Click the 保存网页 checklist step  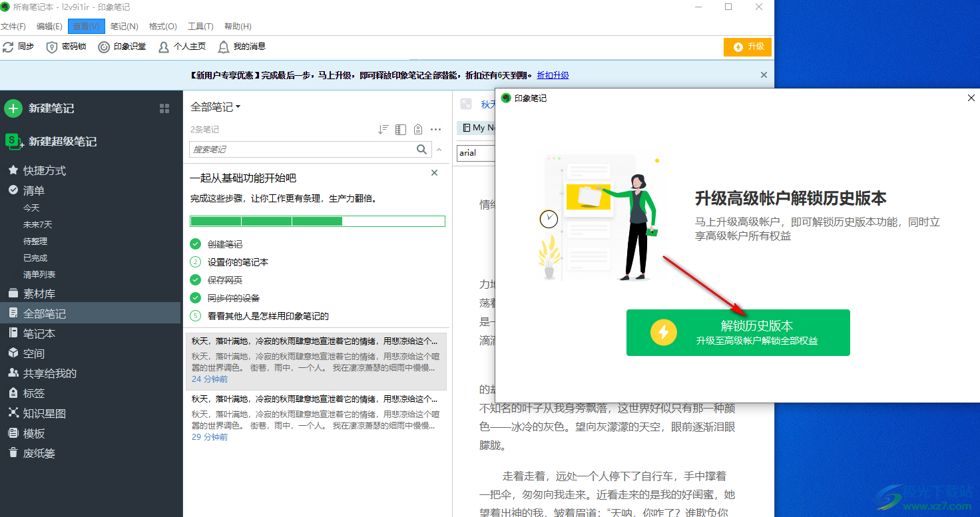[x=225, y=280]
